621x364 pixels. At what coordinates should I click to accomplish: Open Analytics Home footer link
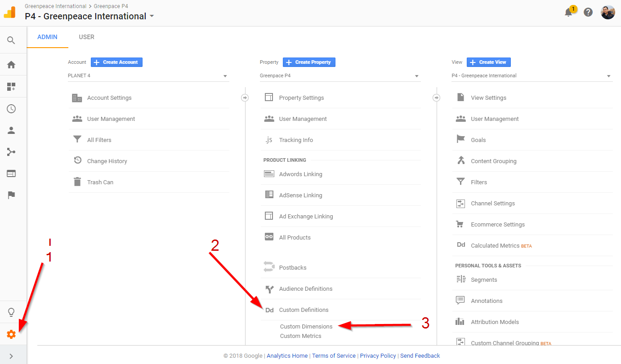pos(287,355)
